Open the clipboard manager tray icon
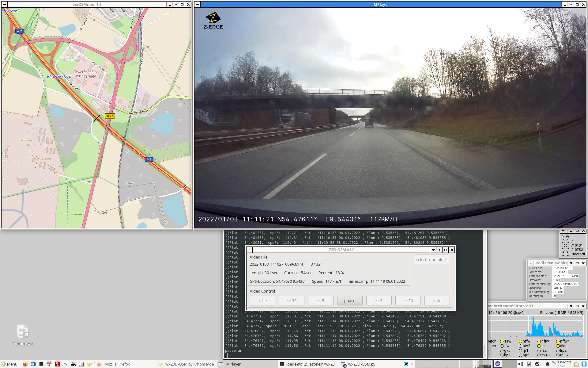The width and height of the screenshot is (588, 368). [x=576, y=364]
